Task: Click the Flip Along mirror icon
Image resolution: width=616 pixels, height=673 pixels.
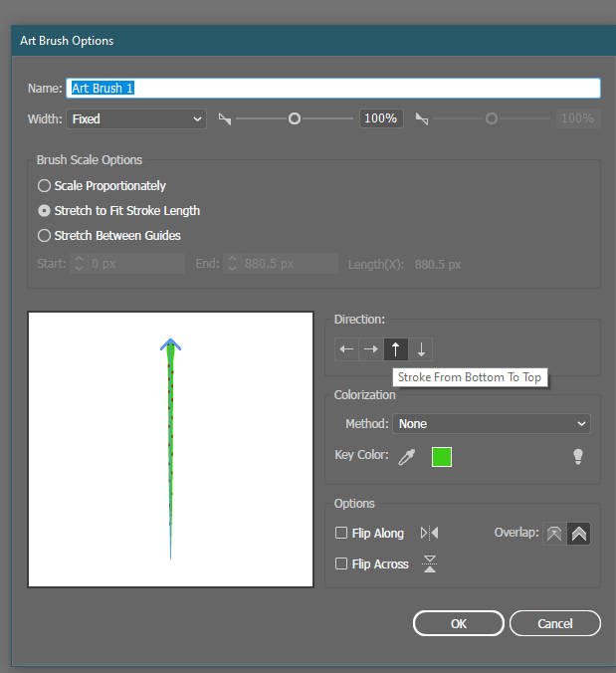Action: (x=429, y=533)
